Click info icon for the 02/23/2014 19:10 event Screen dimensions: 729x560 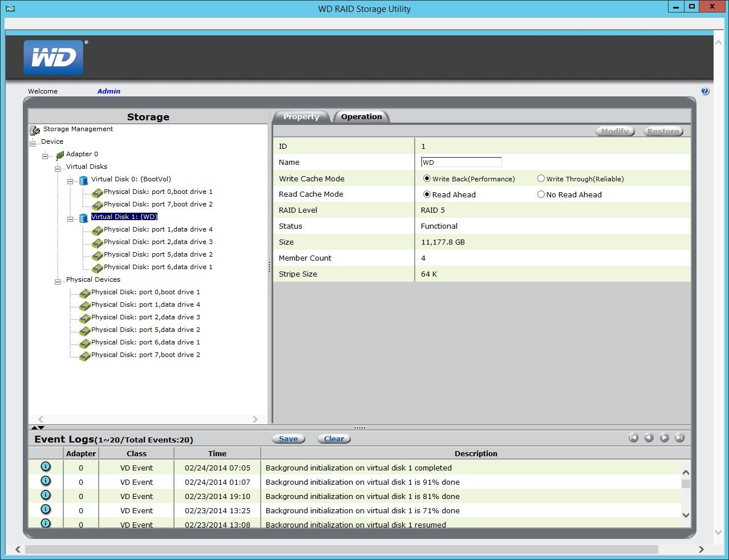[x=46, y=495]
